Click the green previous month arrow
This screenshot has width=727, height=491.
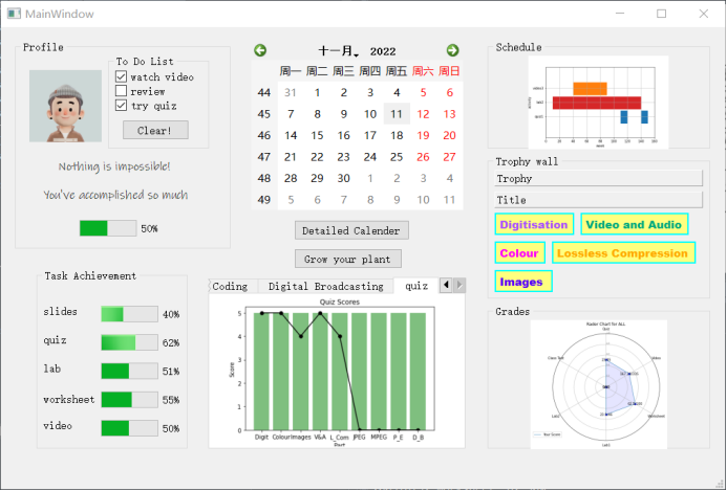tap(261, 50)
